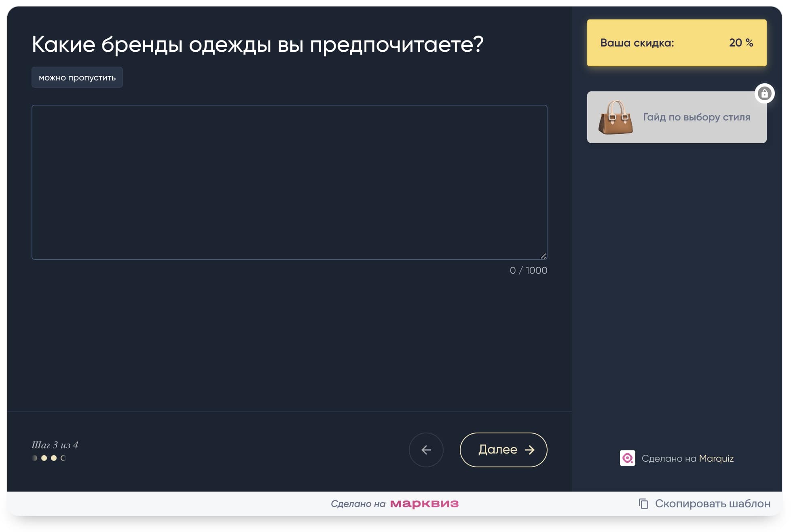The height and width of the screenshot is (532, 791).
Task: Open the «марквиз» link in the footer
Action: (423, 504)
